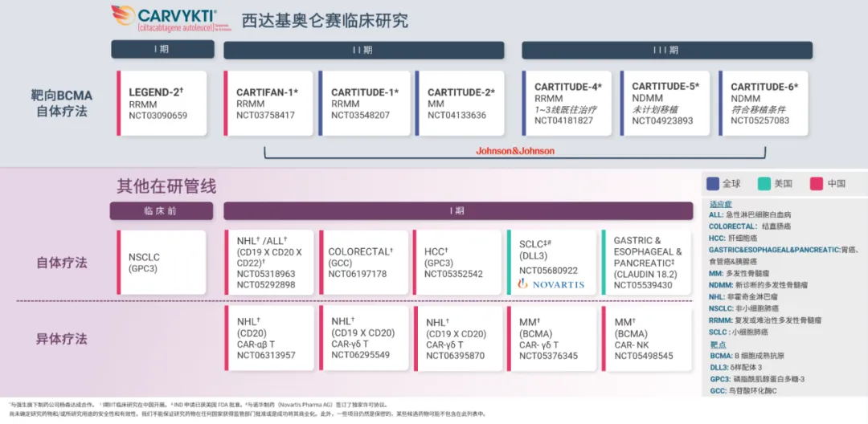Open the CARTITUDE-4 study card

tap(567, 103)
